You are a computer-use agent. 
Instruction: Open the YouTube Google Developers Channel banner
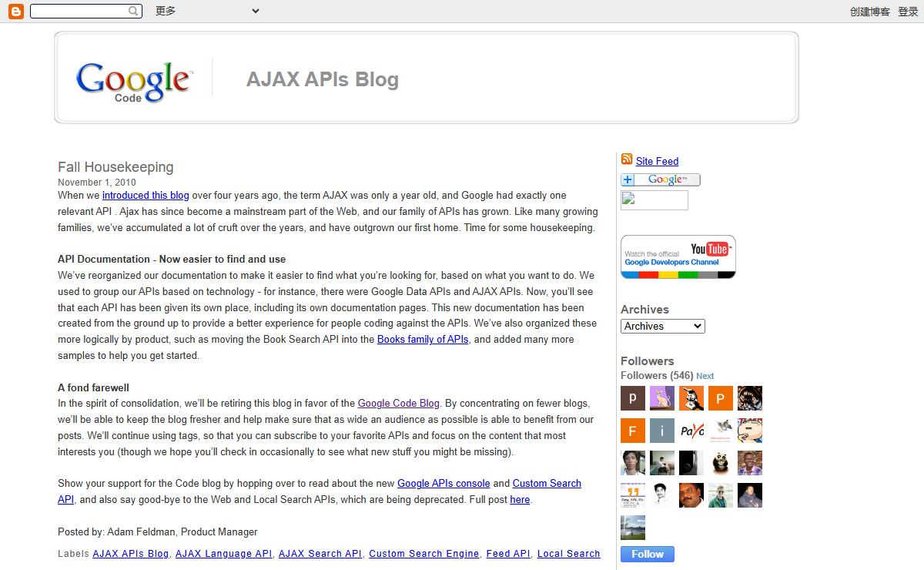tap(678, 256)
